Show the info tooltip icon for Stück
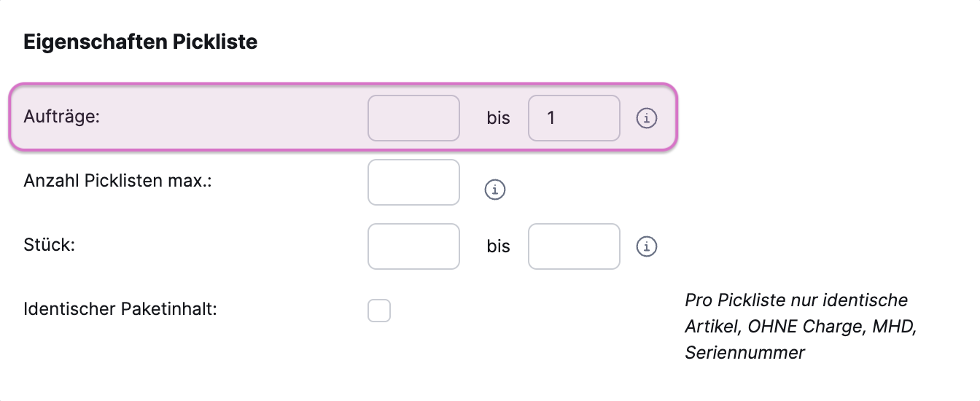This screenshot has height=401, width=980. point(647,247)
